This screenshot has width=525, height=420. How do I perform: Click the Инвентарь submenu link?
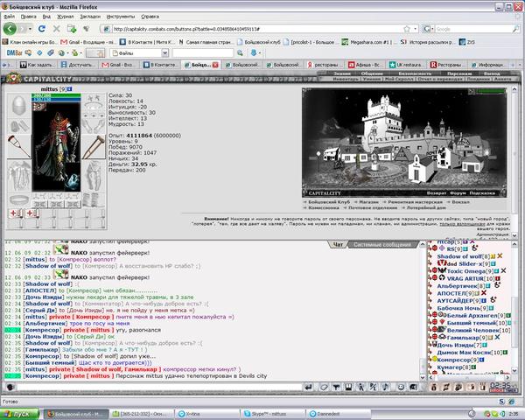(x=346, y=79)
